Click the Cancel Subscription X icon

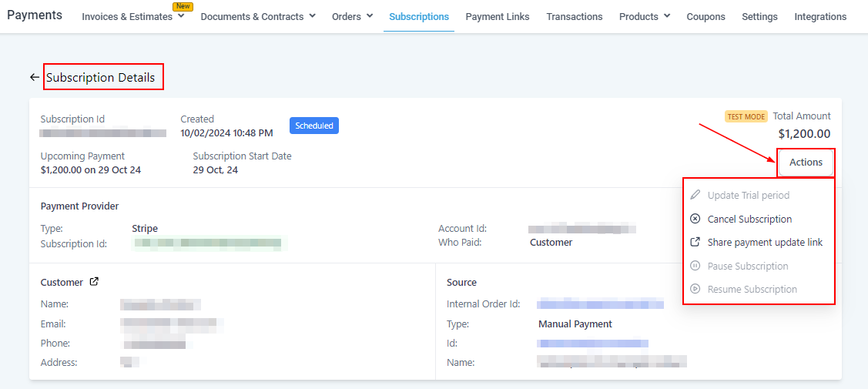(695, 219)
